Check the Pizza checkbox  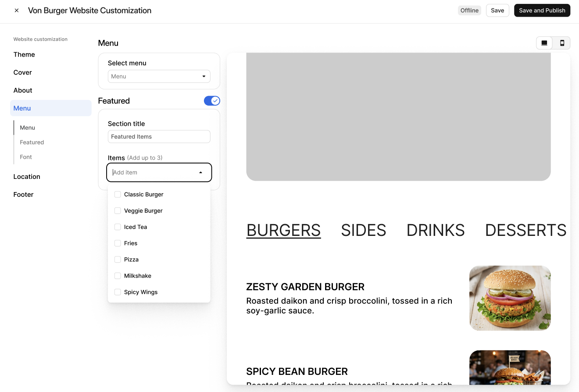[118, 260]
